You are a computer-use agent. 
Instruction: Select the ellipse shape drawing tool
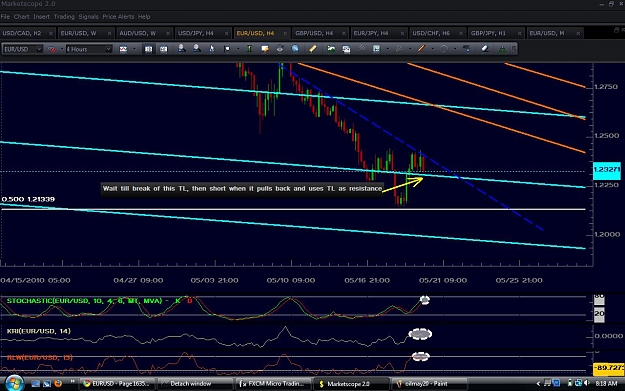point(444,49)
